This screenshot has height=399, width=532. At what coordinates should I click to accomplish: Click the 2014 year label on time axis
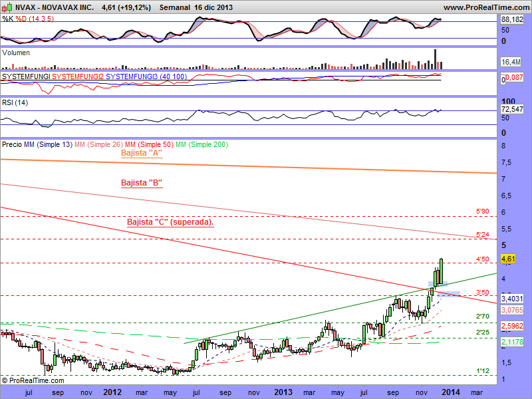click(x=451, y=392)
